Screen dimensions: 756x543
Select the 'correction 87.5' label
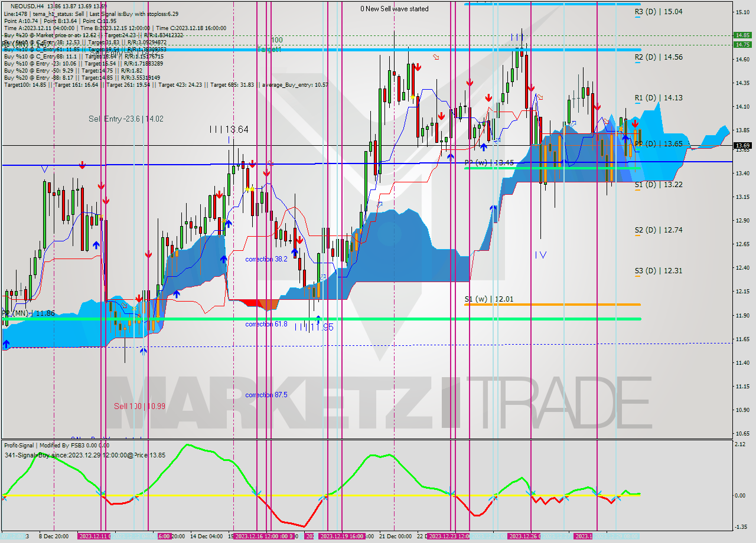pyautogui.click(x=266, y=395)
